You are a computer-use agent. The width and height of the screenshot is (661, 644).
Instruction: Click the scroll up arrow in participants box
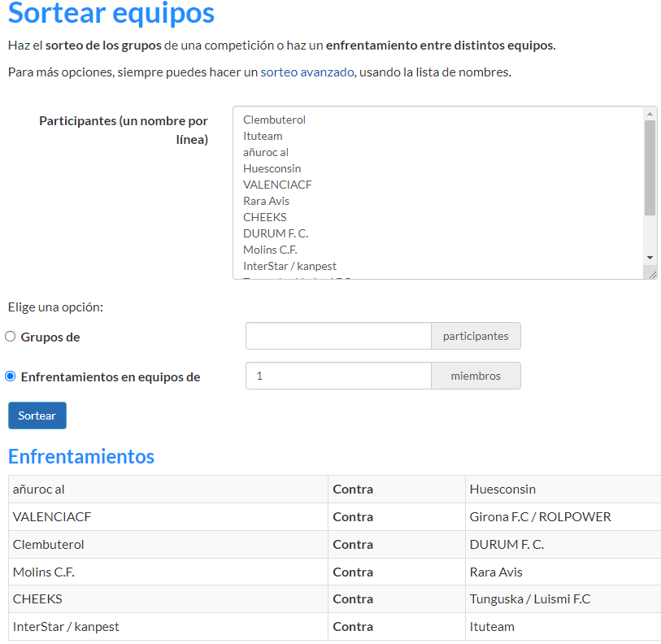(650, 114)
